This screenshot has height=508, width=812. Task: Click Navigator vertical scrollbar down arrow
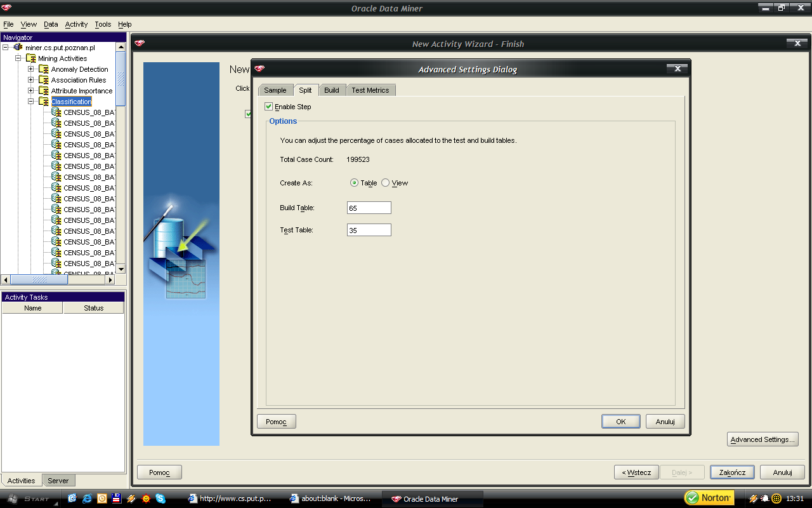point(121,269)
